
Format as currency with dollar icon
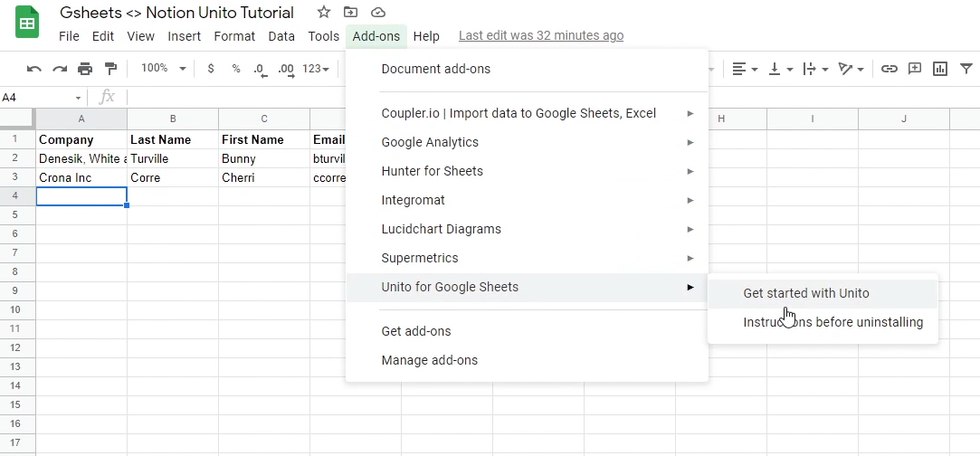211,69
